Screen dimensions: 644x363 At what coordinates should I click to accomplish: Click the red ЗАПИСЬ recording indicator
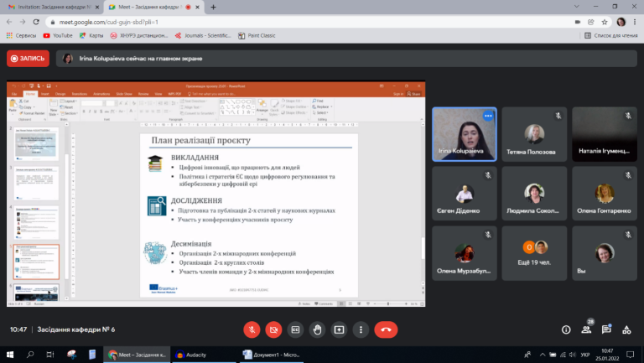pos(28,59)
